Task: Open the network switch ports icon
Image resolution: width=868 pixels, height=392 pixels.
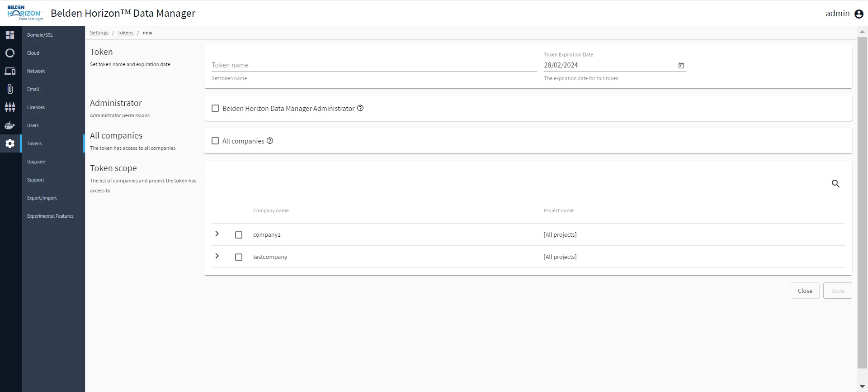Action: 10,107
